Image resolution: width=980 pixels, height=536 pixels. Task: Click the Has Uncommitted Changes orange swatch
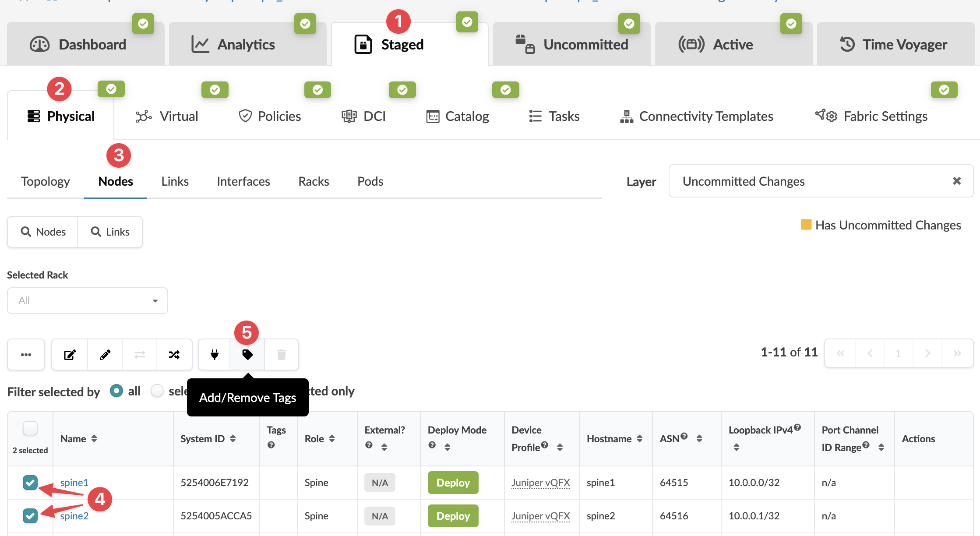click(806, 225)
